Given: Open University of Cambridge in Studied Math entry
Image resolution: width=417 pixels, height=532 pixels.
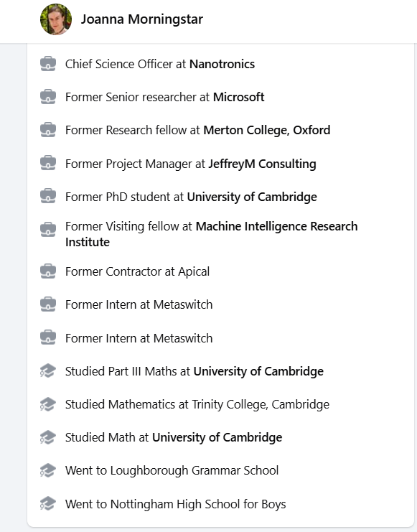Looking at the screenshot, I should click(x=217, y=437).
